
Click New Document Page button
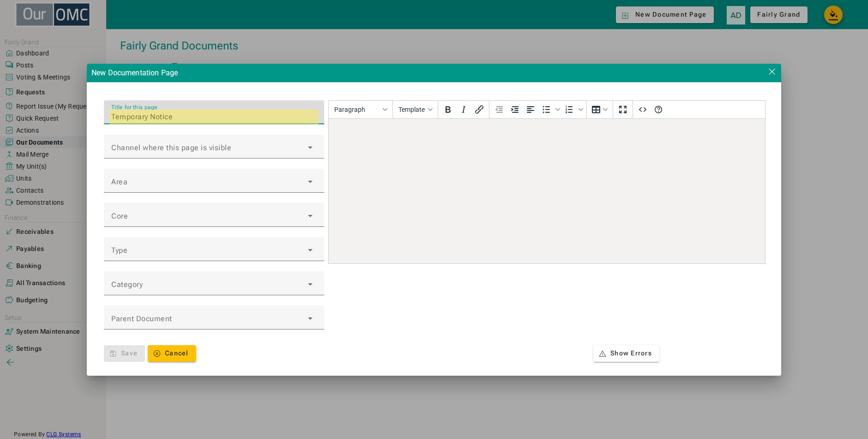(665, 15)
